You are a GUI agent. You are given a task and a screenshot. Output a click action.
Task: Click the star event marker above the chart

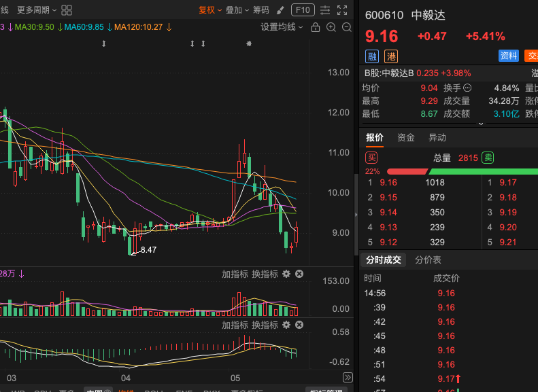(x=249, y=43)
